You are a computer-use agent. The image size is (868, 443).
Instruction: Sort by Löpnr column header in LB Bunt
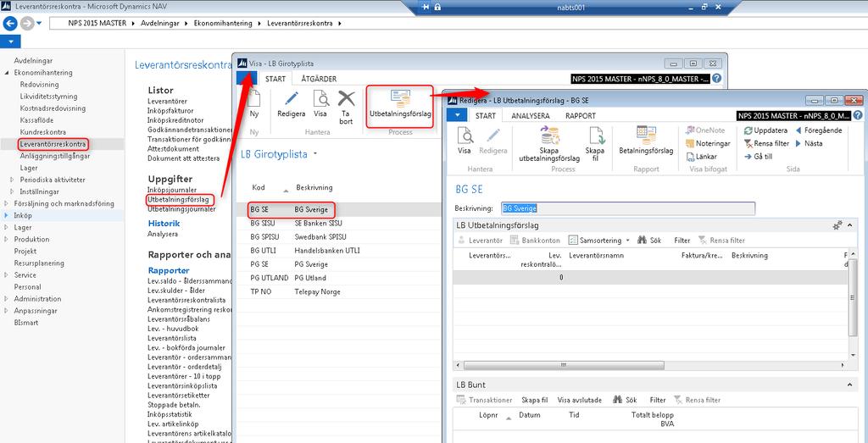pos(488,415)
